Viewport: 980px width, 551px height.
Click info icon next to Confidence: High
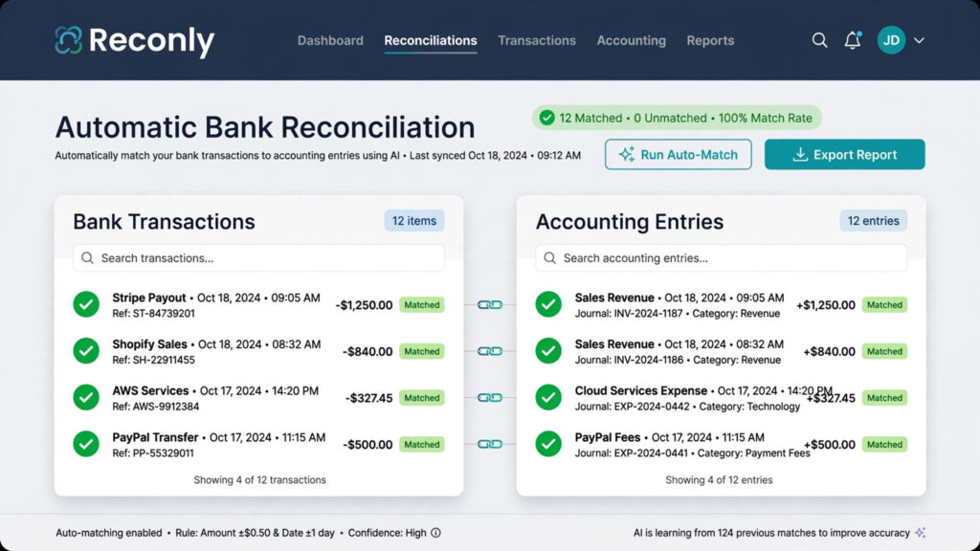coord(435,533)
